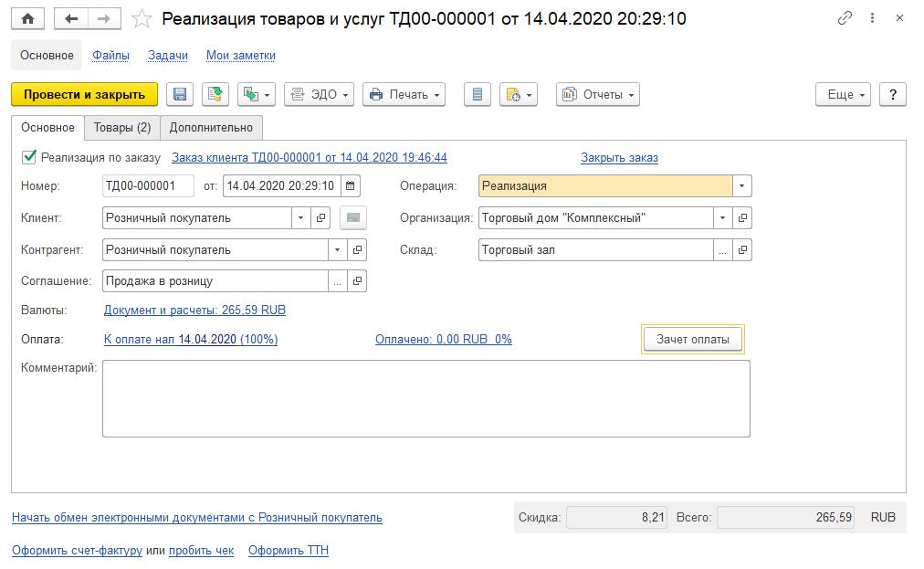Click the post document icon
This screenshot has width=924, height=569.
click(215, 94)
